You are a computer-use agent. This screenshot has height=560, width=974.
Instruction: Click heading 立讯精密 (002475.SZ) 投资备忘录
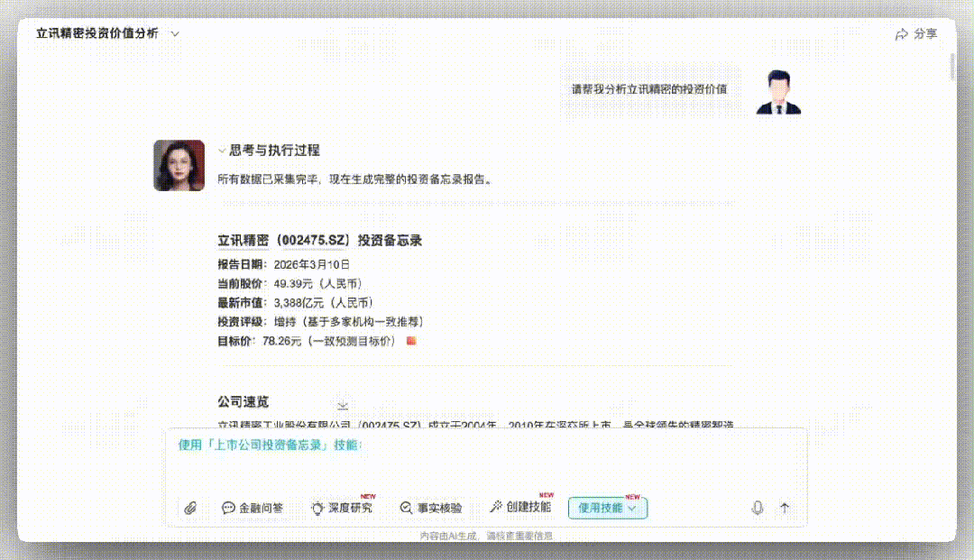(320, 240)
